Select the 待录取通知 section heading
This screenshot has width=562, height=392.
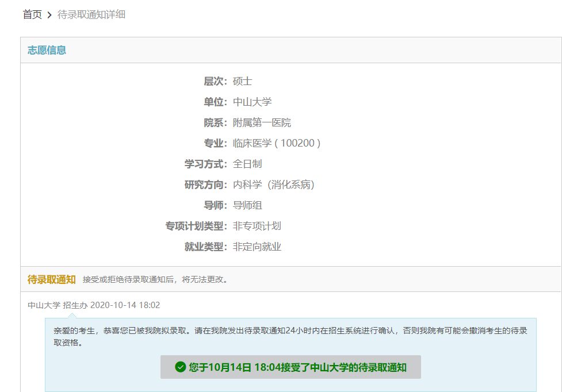[x=51, y=279]
